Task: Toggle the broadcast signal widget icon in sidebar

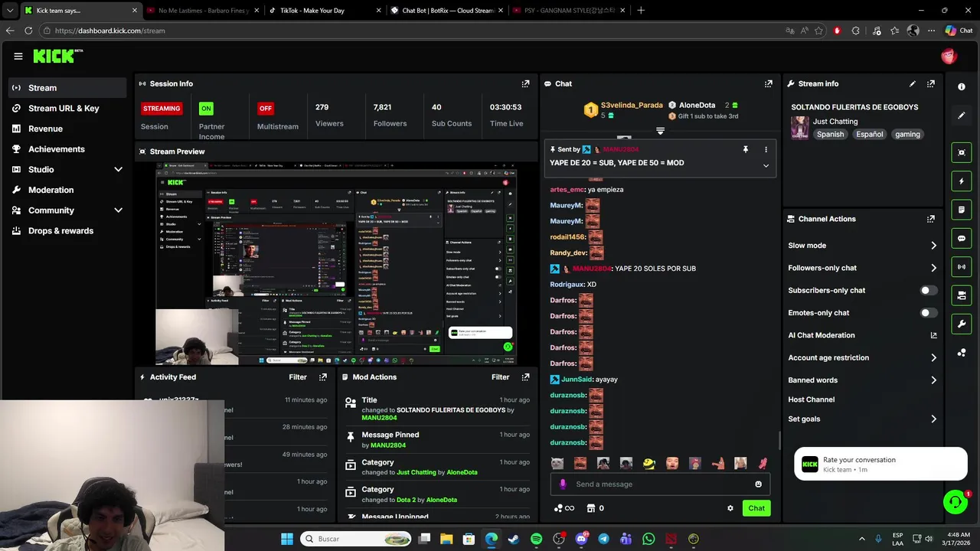Action: tap(962, 266)
